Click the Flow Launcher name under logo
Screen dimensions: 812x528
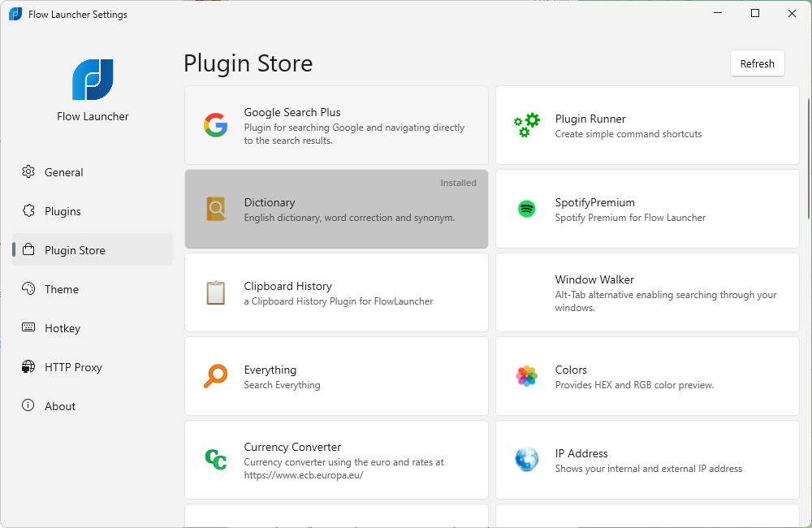point(93,116)
